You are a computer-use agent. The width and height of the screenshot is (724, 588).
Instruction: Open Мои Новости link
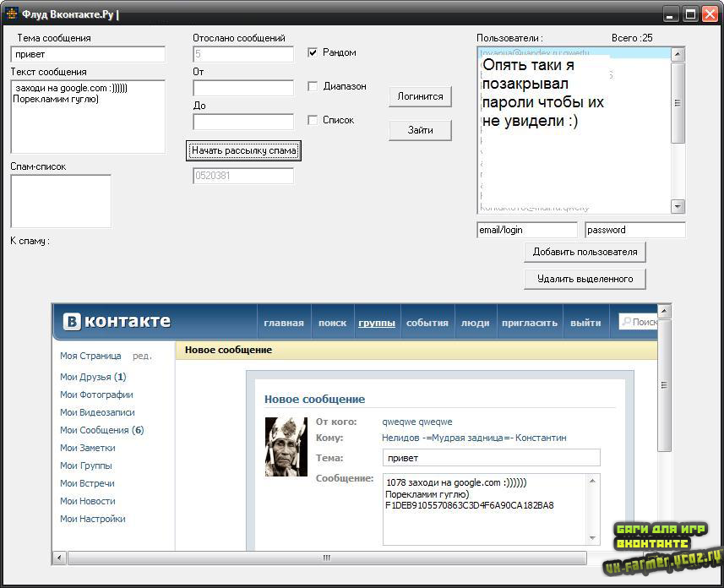pyautogui.click(x=88, y=501)
